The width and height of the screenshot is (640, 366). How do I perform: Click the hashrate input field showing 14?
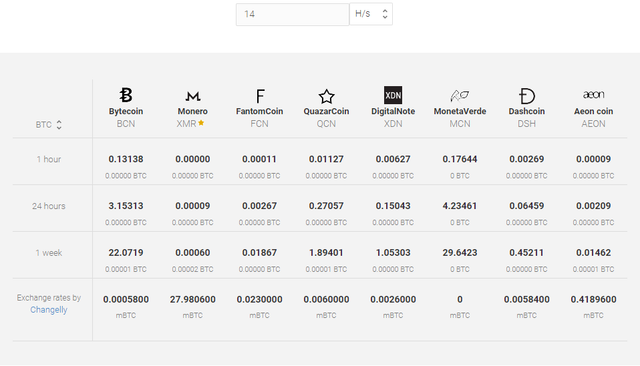(x=292, y=14)
